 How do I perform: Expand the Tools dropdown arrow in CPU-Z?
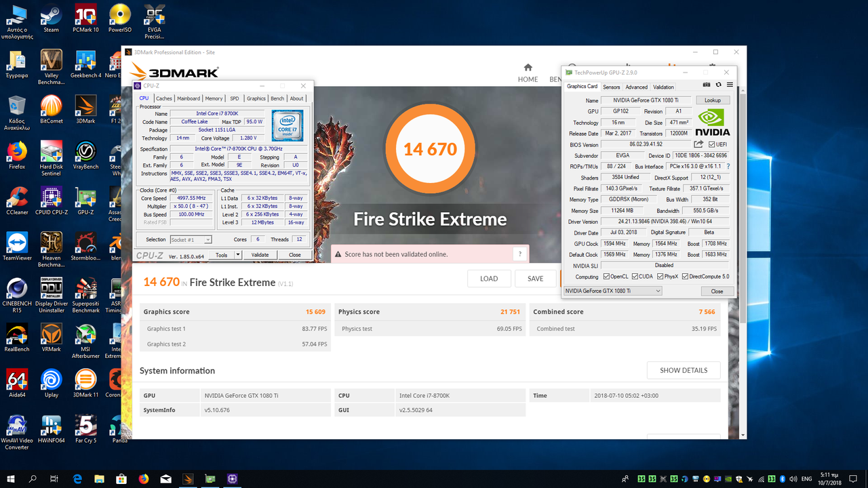[x=238, y=255]
